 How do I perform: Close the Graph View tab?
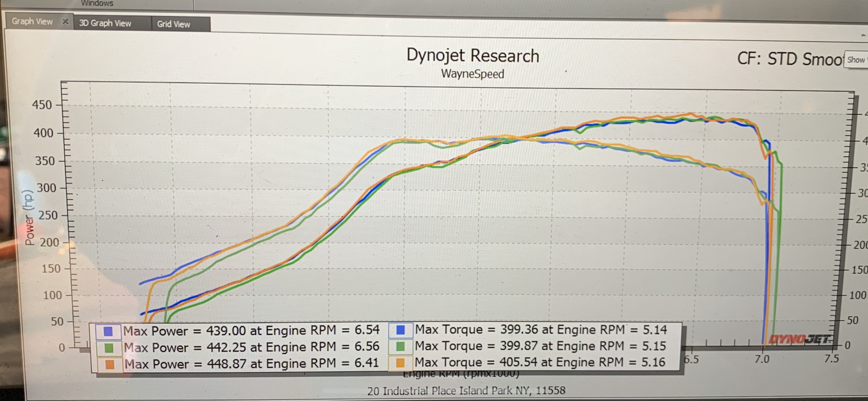point(65,21)
